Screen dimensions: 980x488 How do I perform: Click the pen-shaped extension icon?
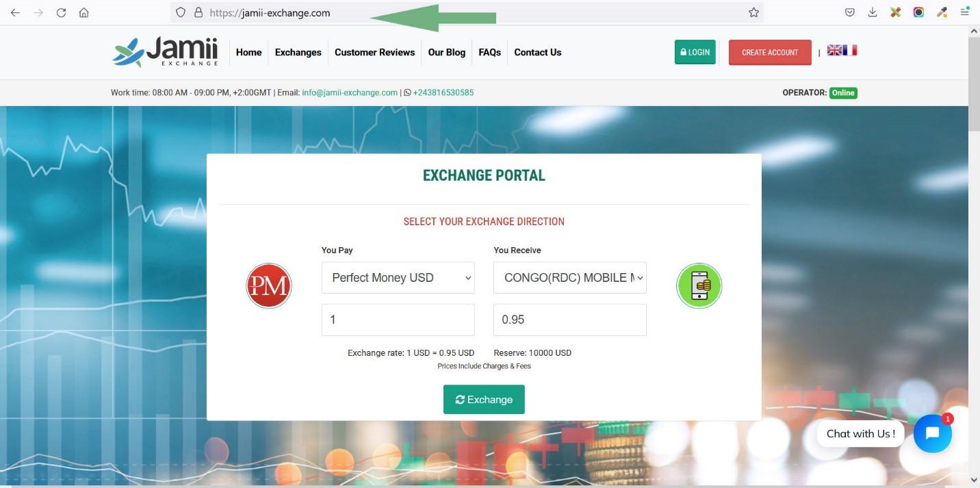942,12
